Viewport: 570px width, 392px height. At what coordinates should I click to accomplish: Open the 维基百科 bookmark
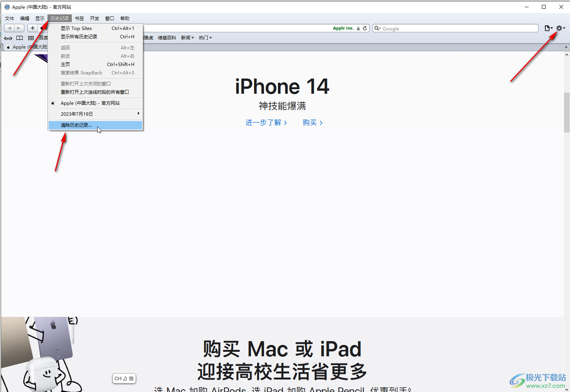[167, 38]
